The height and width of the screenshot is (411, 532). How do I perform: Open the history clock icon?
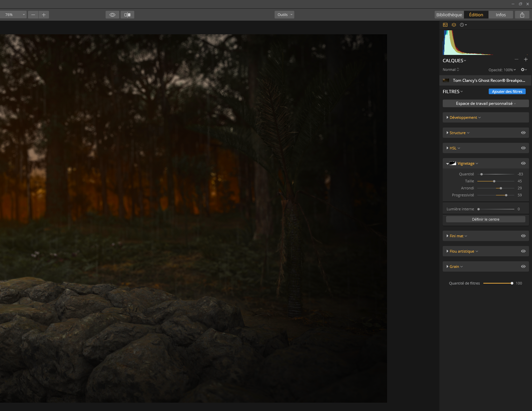(463, 25)
